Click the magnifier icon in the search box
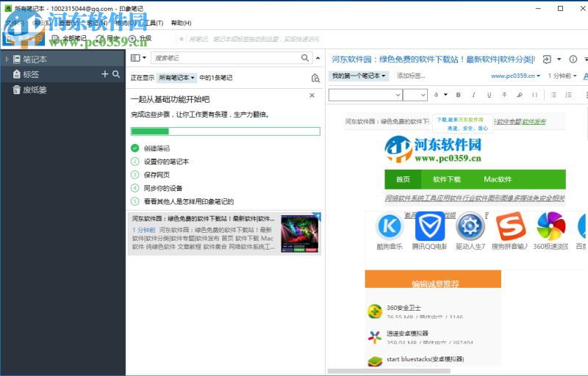Viewport: 588px width, 376px height. coord(305,58)
